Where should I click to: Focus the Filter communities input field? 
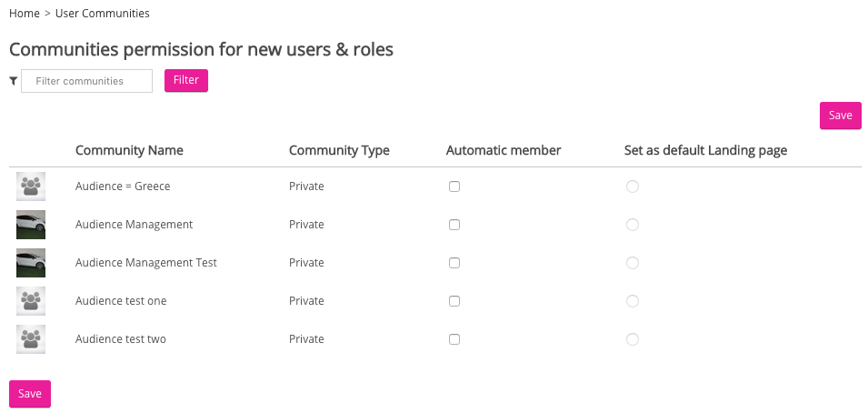(86, 81)
